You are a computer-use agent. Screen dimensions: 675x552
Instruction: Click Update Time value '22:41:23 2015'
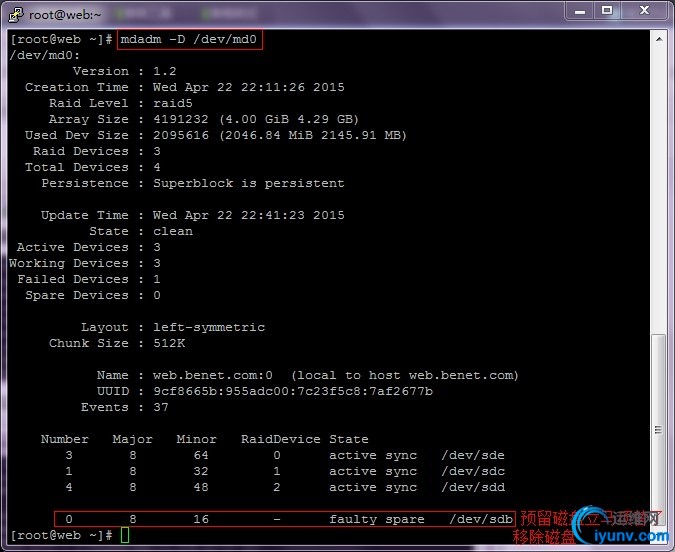[x=293, y=215]
